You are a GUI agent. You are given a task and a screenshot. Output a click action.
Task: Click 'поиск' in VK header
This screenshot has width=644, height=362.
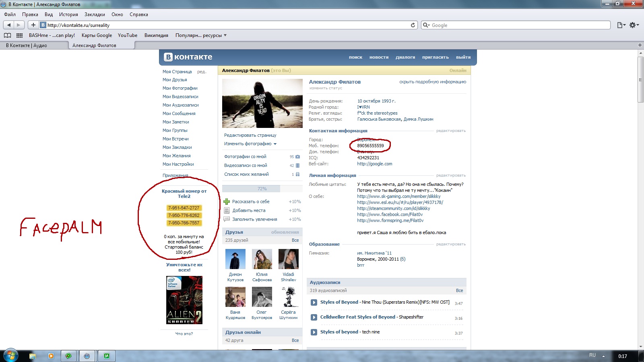tap(355, 57)
